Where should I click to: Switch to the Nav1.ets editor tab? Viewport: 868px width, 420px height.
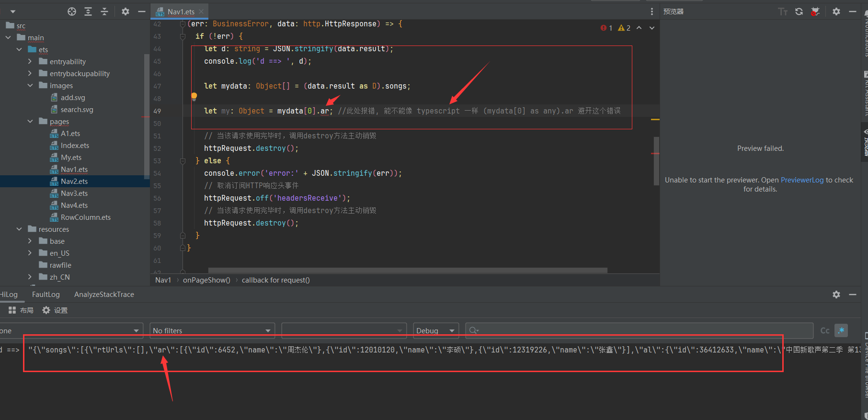point(181,11)
